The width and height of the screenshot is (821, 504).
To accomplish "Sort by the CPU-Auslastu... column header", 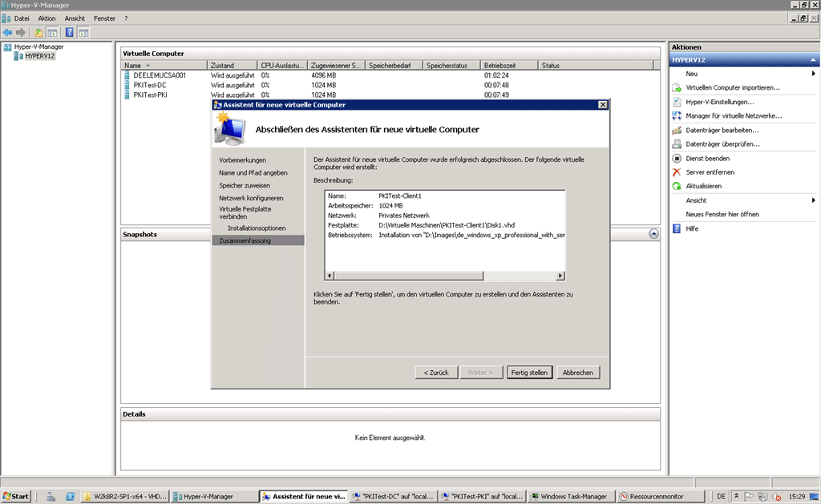I will click(283, 66).
